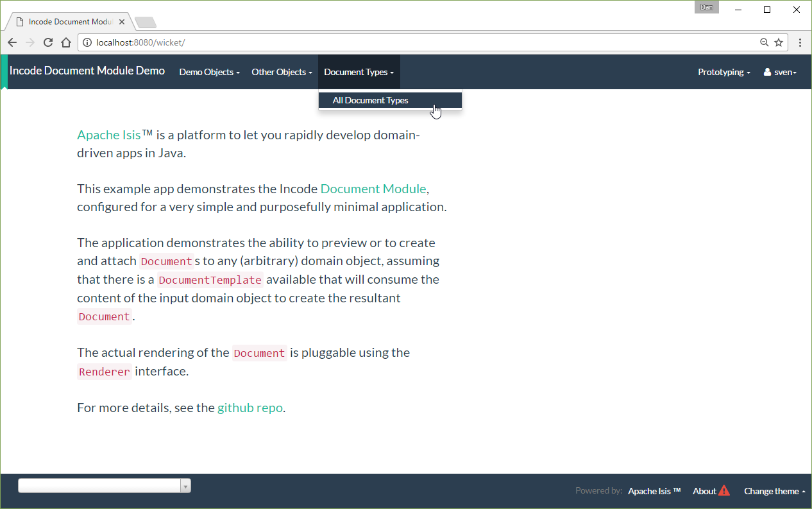Open the About link

tap(704, 491)
